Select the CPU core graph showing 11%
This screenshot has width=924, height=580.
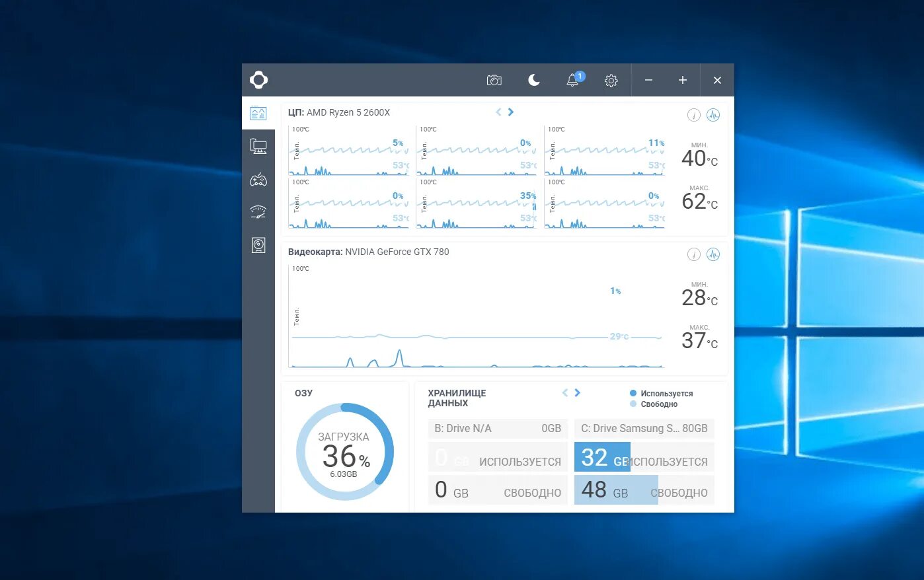[605, 151]
